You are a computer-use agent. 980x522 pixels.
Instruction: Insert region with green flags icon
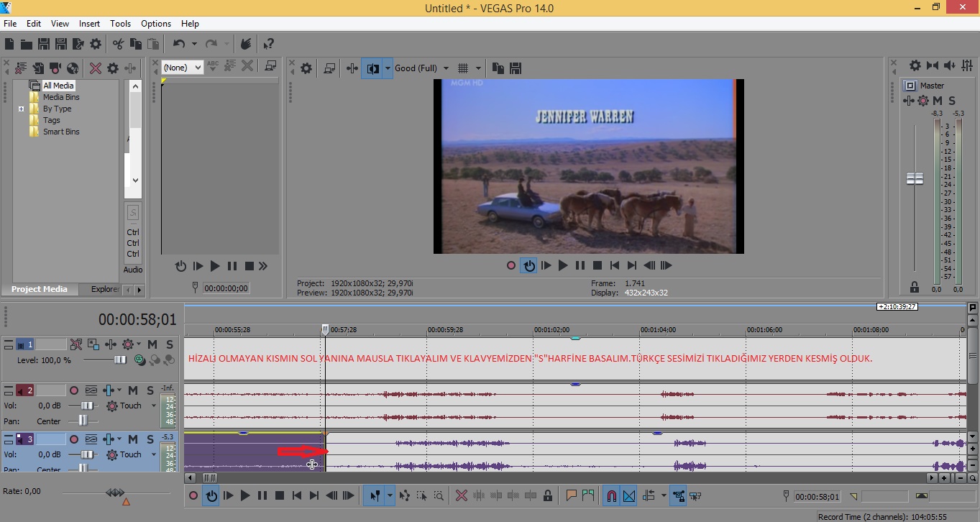coord(588,495)
